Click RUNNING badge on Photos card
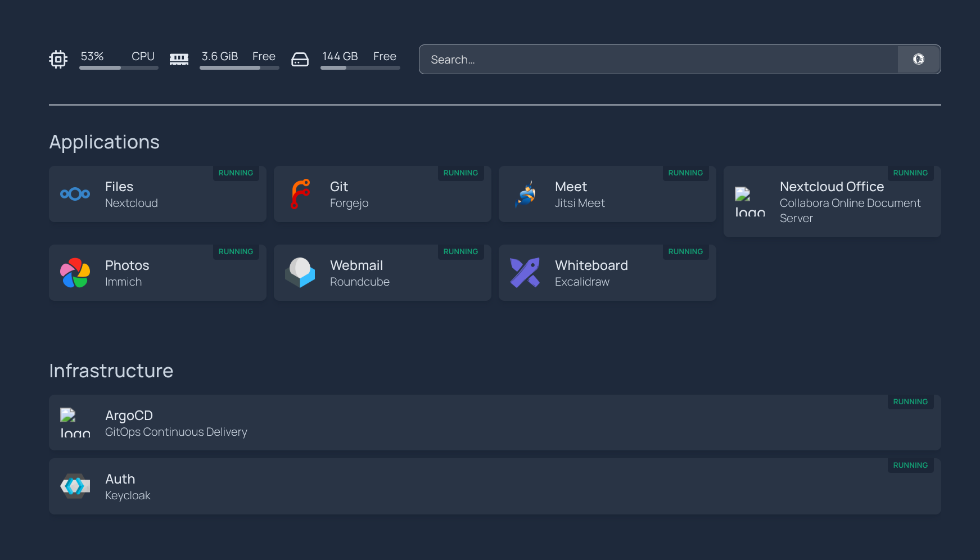 click(x=236, y=252)
